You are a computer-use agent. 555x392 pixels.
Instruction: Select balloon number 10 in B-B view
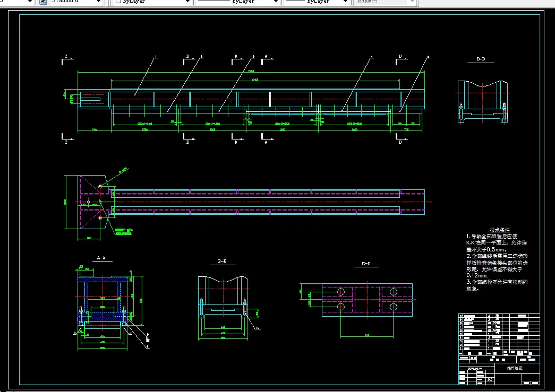pos(258,328)
